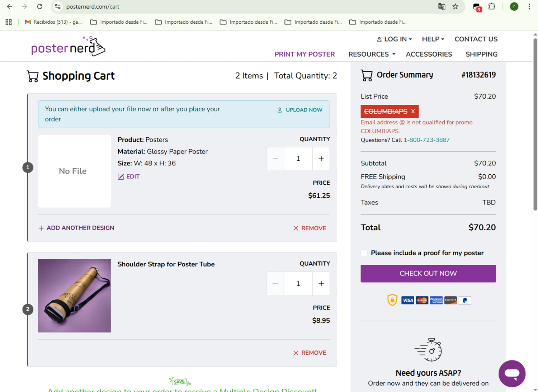Reload the page with the refresh icon
The image size is (538, 392).
pos(40,6)
